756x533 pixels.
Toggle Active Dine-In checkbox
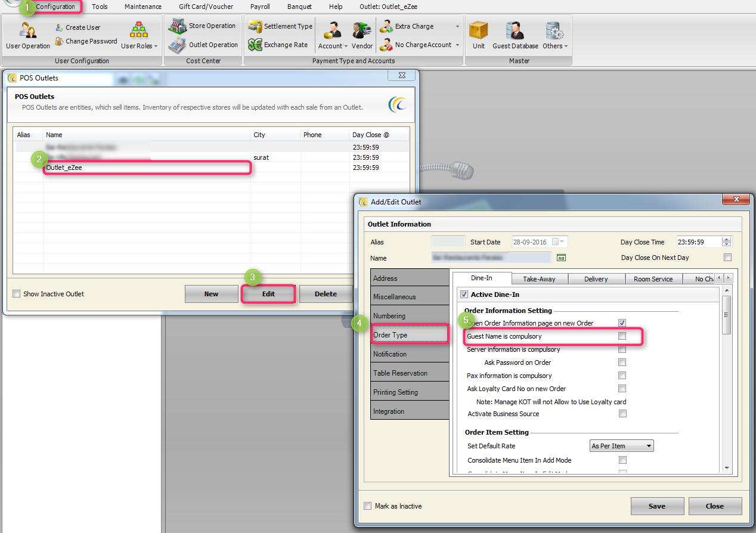point(464,295)
